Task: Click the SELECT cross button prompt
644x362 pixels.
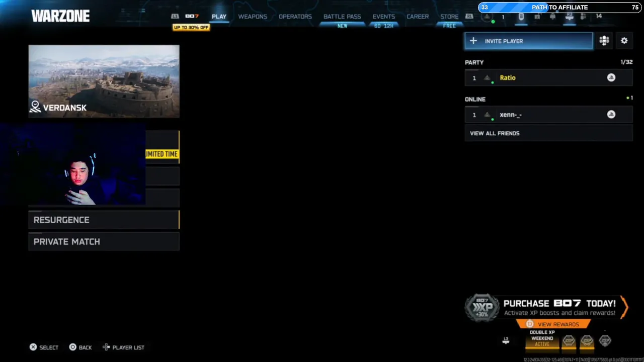Action: [44, 347]
